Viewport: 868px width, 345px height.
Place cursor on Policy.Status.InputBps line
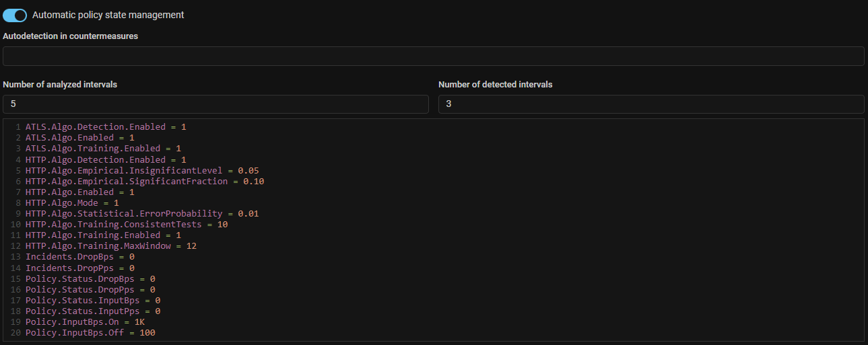point(92,301)
